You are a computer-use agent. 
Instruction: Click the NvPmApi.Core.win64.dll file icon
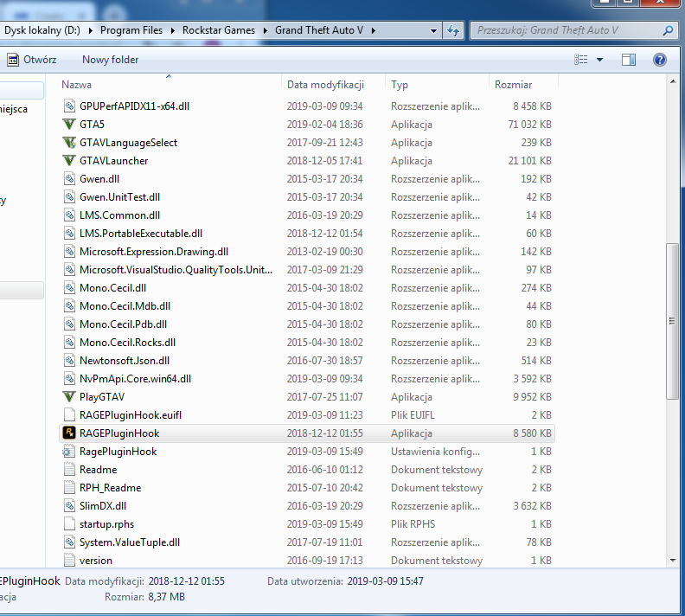[69, 379]
